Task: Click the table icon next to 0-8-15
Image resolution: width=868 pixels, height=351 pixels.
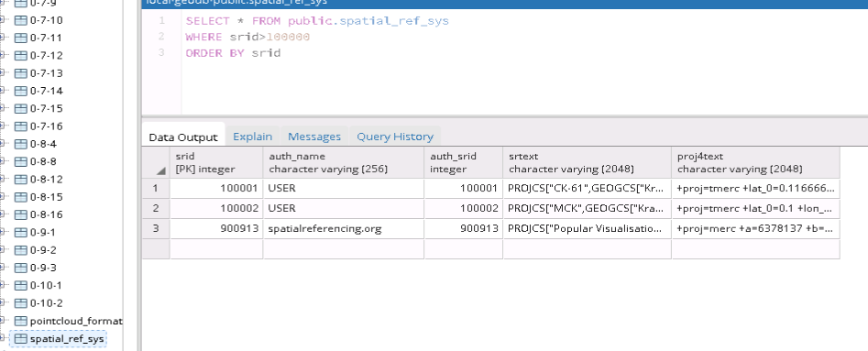Action: tap(20, 197)
